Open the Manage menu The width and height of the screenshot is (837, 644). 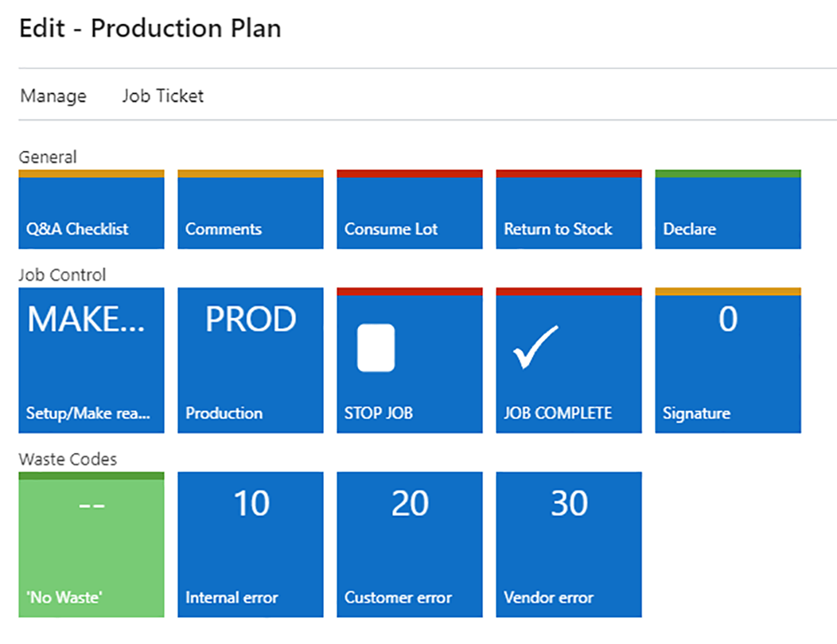point(53,95)
